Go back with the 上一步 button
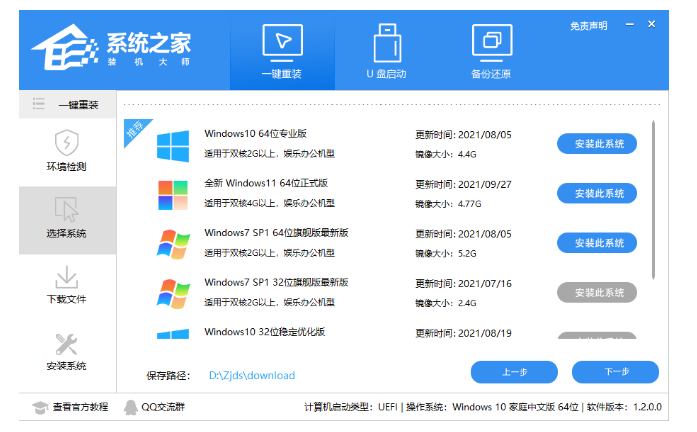697x432 pixels. 514,372
